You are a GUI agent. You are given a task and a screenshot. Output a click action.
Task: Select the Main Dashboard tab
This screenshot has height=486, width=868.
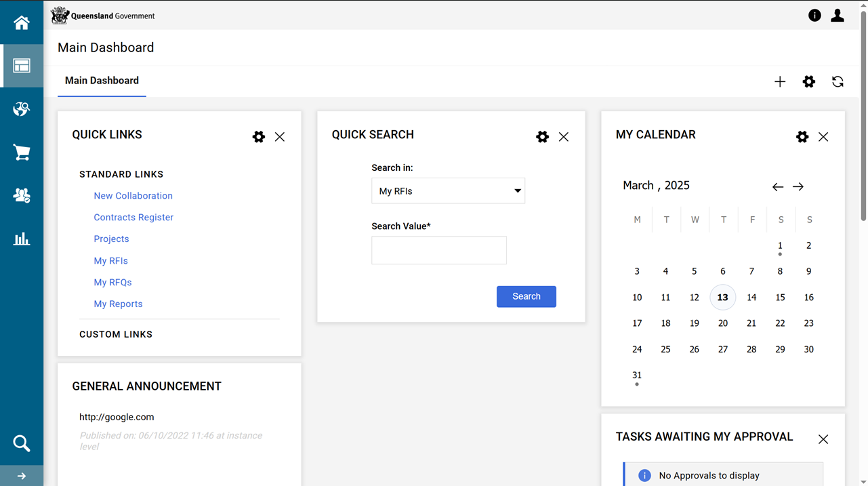click(102, 81)
